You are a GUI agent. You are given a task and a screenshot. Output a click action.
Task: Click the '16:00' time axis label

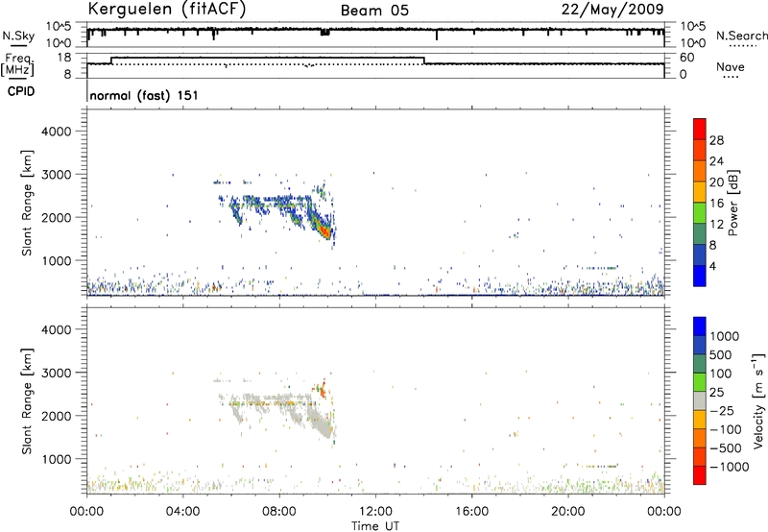[x=471, y=512]
